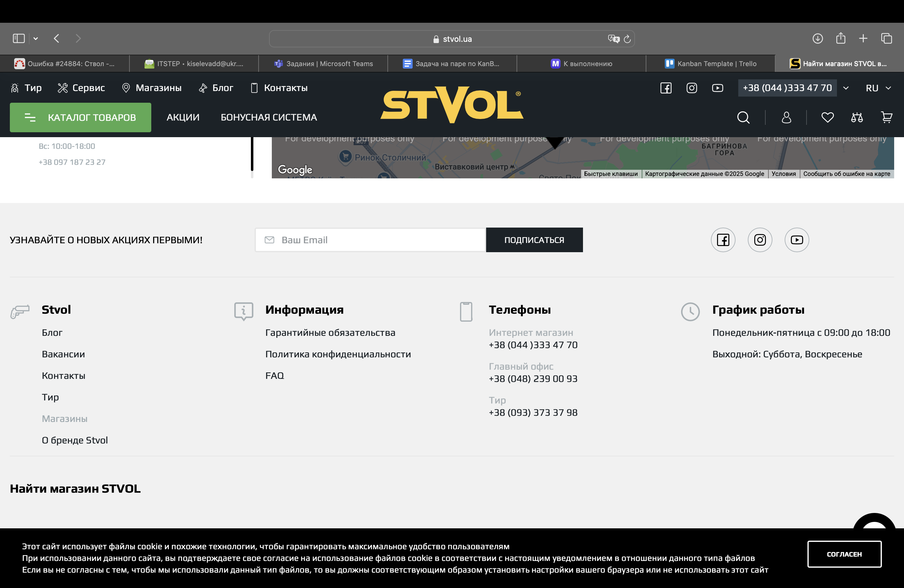Image resolution: width=904 pixels, height=588 pixels.
Task: Open the user account icon
Action: (786, 117)
